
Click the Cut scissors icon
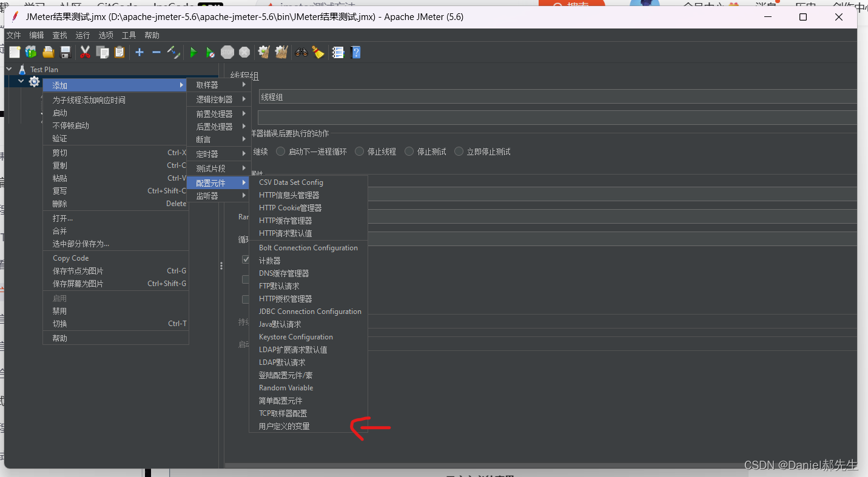tap(86, 53)
